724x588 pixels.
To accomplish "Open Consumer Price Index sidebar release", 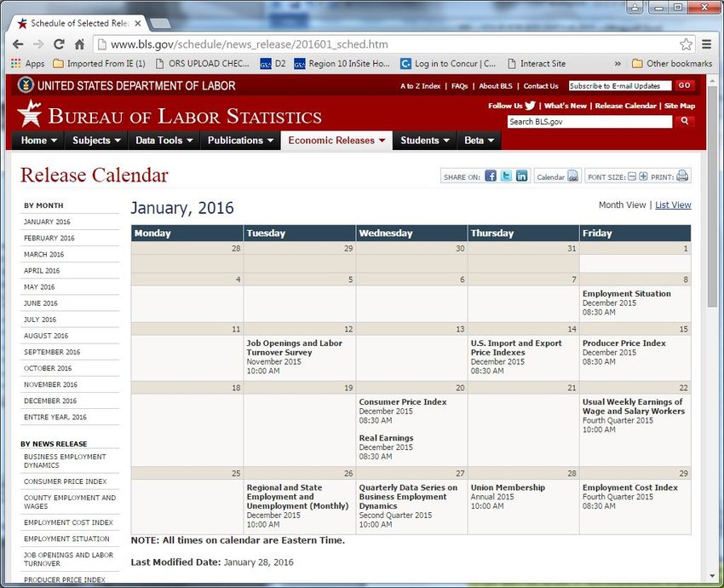I will (65, 481).
